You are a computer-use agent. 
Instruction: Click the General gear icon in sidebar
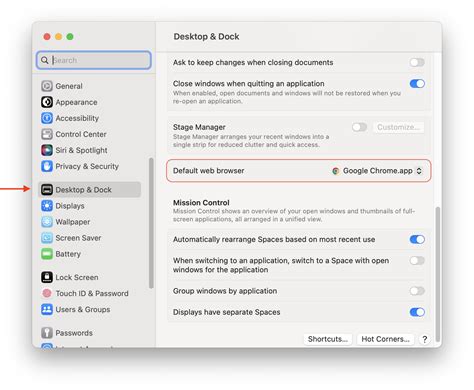[47, 86]
